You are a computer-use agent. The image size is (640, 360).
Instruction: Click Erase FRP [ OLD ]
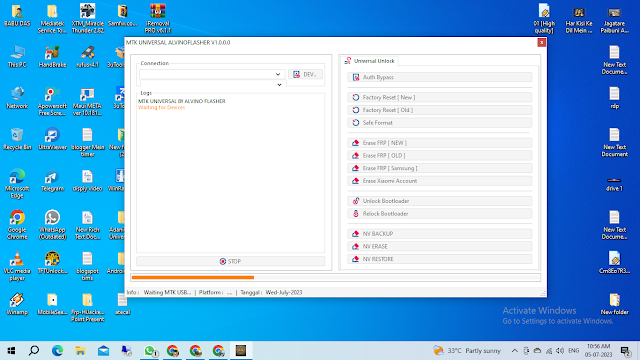[440, 156]
